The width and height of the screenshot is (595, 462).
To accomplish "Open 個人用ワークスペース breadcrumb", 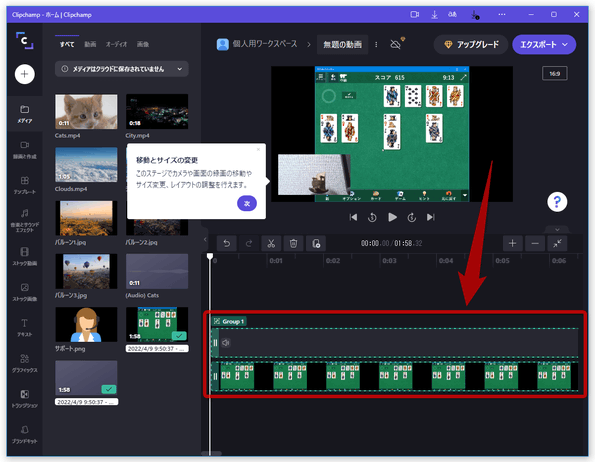I will 257,44.
